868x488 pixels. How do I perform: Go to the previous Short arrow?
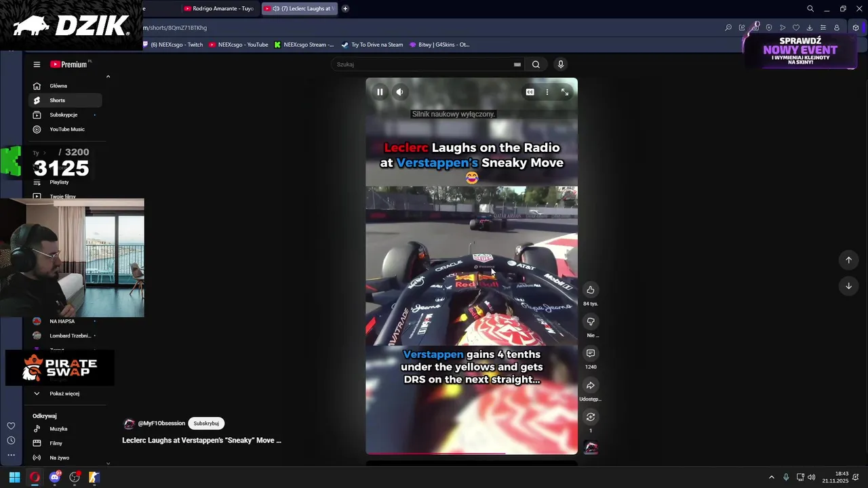848,260
